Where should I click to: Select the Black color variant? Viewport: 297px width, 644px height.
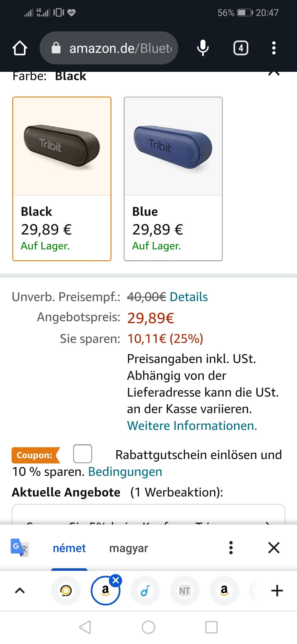tap(62, 179)
